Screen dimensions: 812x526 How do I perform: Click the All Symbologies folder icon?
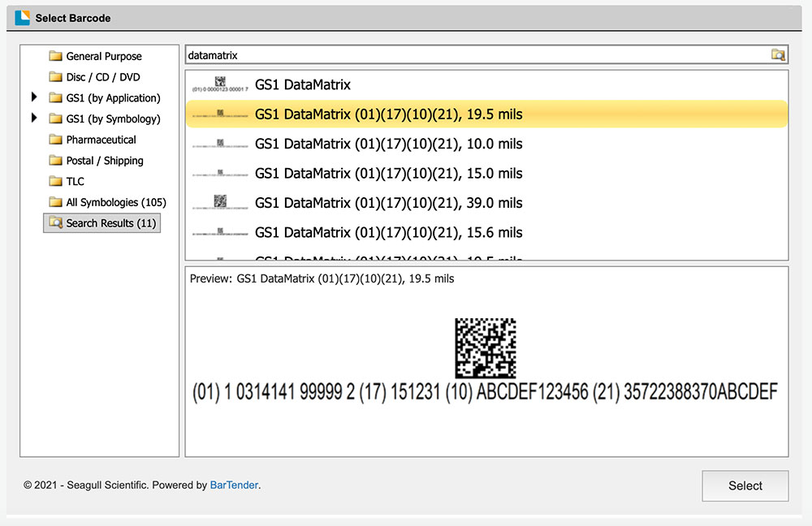pyautogui.click(x=55, y=201)
